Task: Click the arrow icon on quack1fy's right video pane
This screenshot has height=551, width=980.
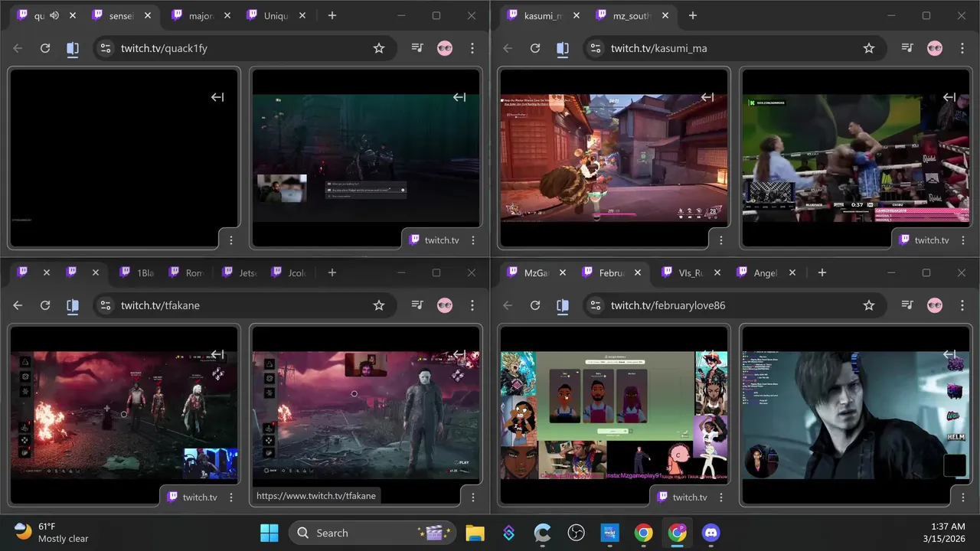Action: click(x=459, y=97)
